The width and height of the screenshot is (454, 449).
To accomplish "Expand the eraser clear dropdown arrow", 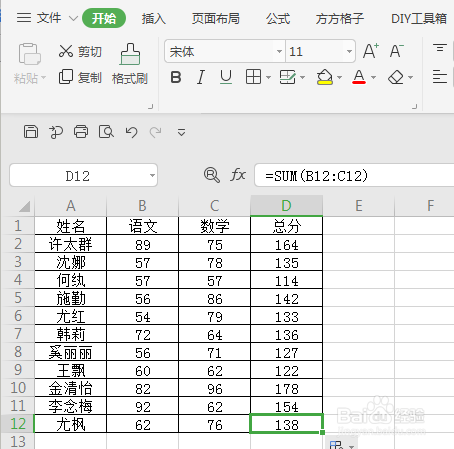I will [411, 78].
